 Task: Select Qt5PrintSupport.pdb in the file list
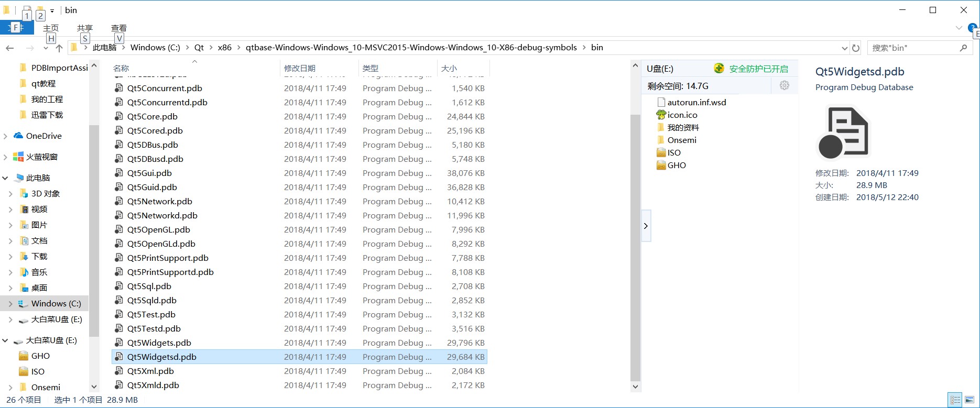[x=168, y=258]
